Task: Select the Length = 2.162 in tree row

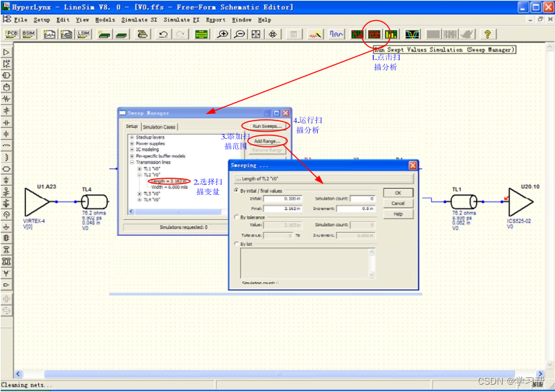Action: coord(169,181)
